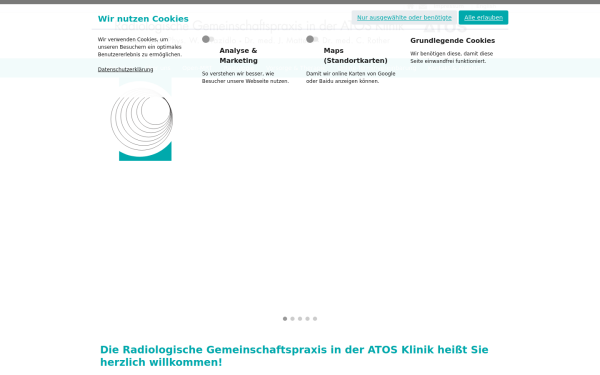Switch to the fifth carousel slide dot
The image size is (600, 375).
click(315, 319)
